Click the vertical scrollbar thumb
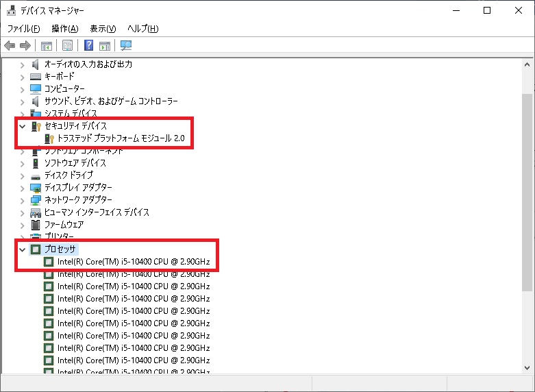This screenshot has height=392, width=535. [527, 192]
